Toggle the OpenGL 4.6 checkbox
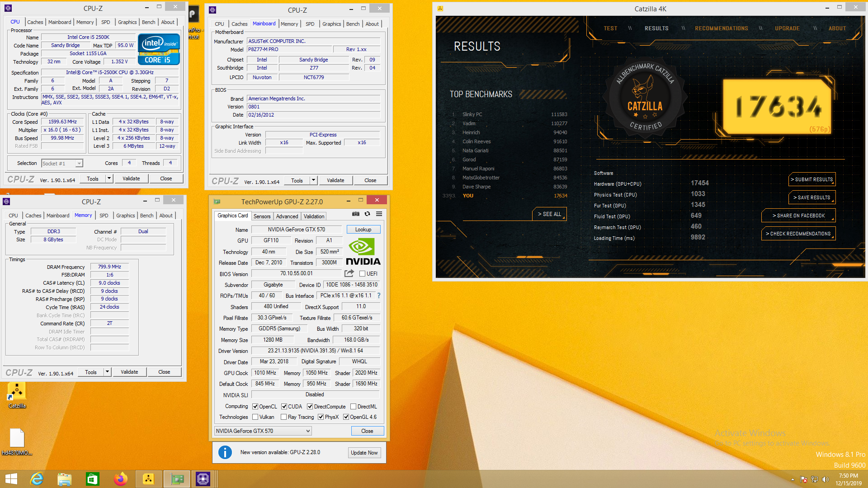The width and height of the screenshot is (868, 488). coord(346,417)
